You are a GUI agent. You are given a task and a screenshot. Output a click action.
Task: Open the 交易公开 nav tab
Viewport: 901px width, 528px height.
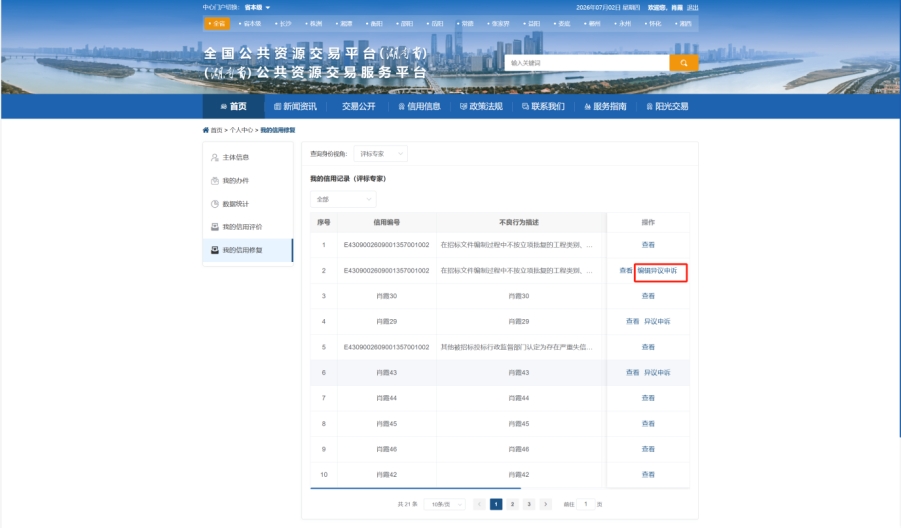tap(359, 106)
